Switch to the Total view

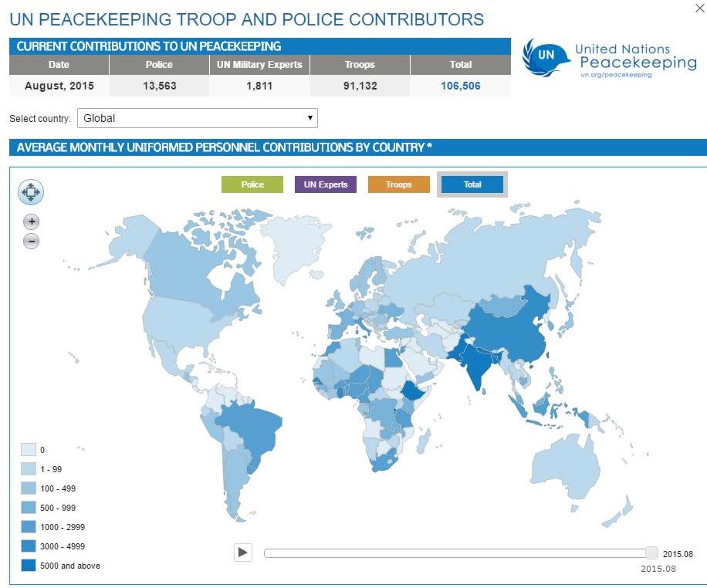pos(472,184)
